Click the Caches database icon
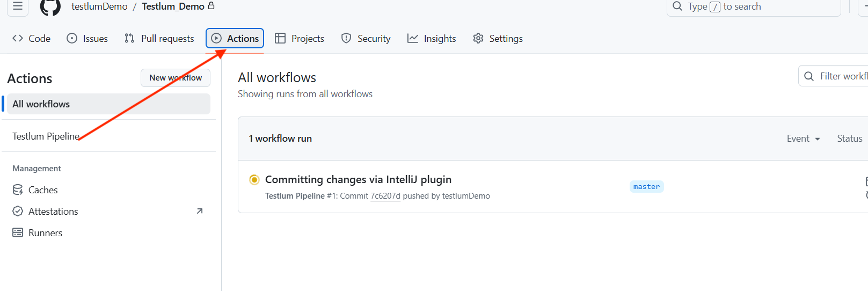The image size is (868, 291). coord(18,190)
